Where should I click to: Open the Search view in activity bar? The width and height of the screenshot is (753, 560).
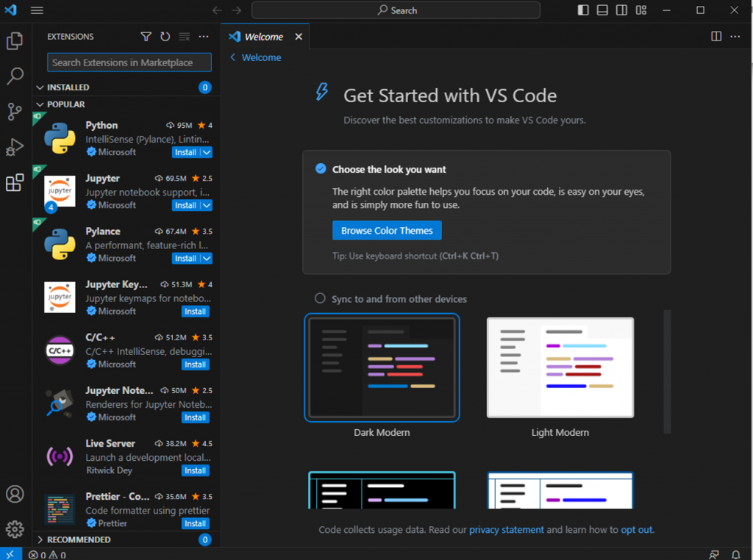15,76
